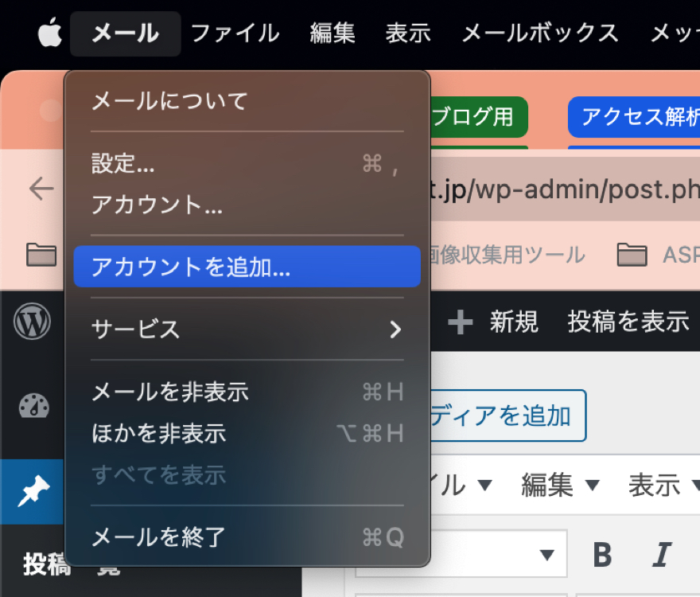Viewport: 700px width, 597px height.
Task: Open the ファイル menu
Action: click(235, 33)
